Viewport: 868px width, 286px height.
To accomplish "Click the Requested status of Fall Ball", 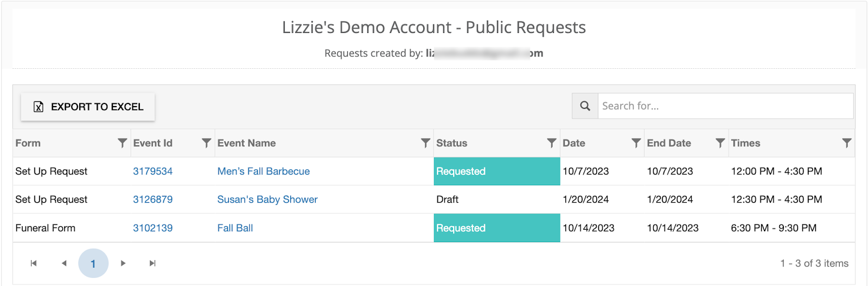I will pyautogui.click(x=461, y=228).
